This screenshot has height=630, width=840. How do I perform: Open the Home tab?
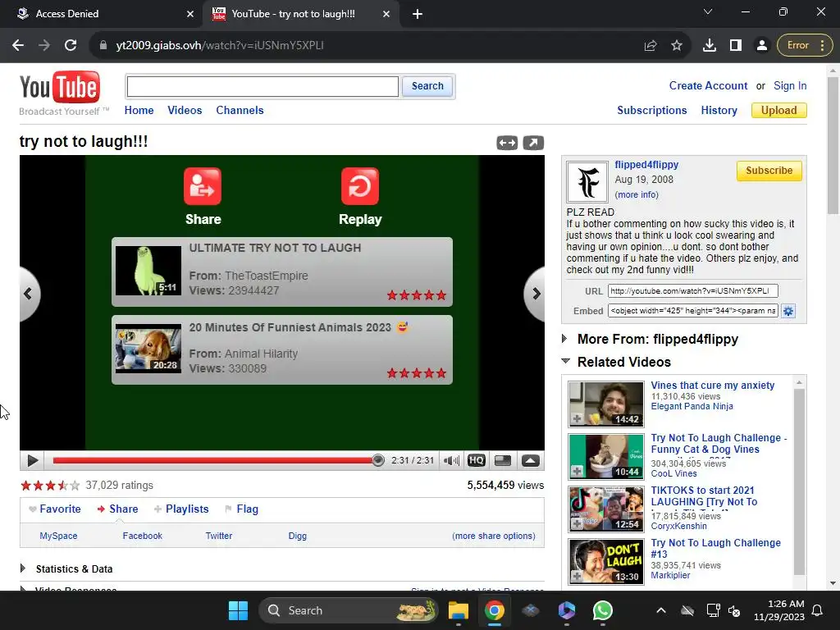pyautogui.click(x=139, y=111)
